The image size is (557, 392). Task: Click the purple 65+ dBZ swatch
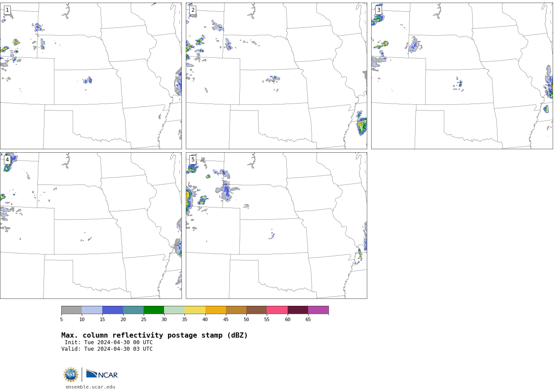coord(318,310)
